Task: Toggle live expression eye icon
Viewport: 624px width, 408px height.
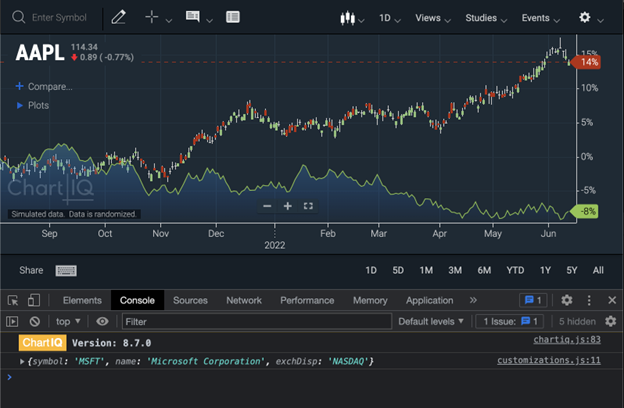Action: point(102,321)
